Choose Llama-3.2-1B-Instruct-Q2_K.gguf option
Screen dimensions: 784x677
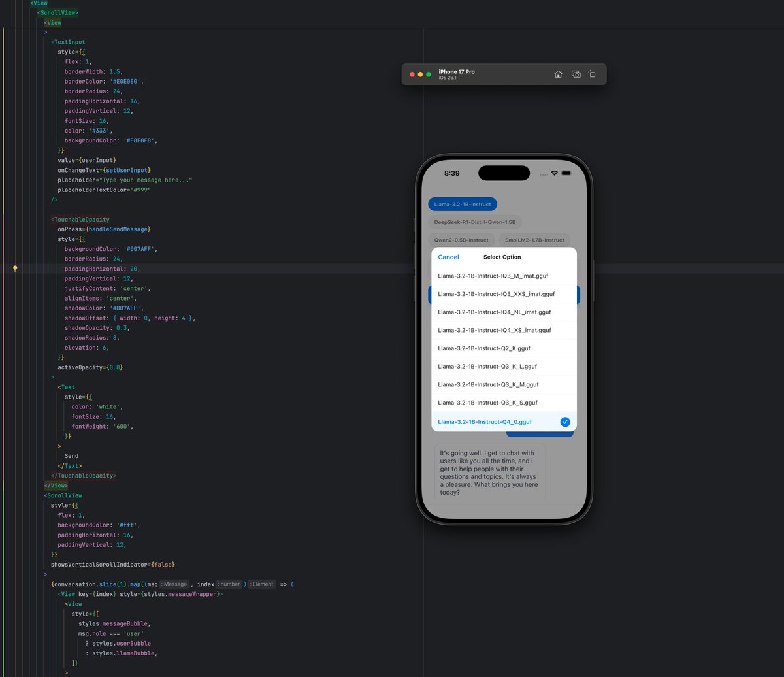(504, 348)
